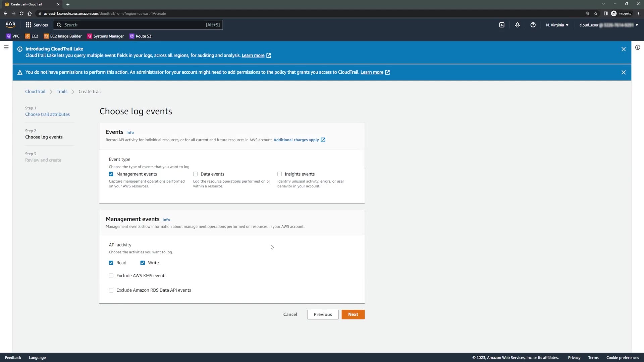Enable the Insights events checkbox
The image size is (644, 362).
pyautogui.click(x=279, y=174)
